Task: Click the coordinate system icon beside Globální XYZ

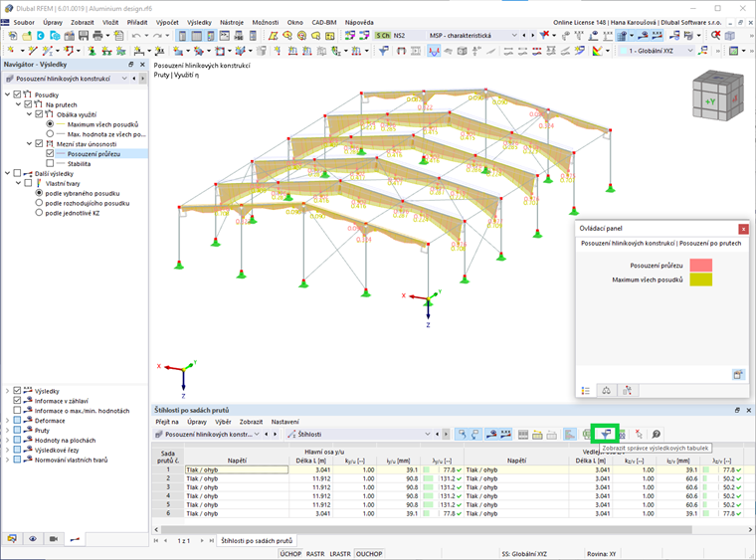Action: (x=703, y=50)
